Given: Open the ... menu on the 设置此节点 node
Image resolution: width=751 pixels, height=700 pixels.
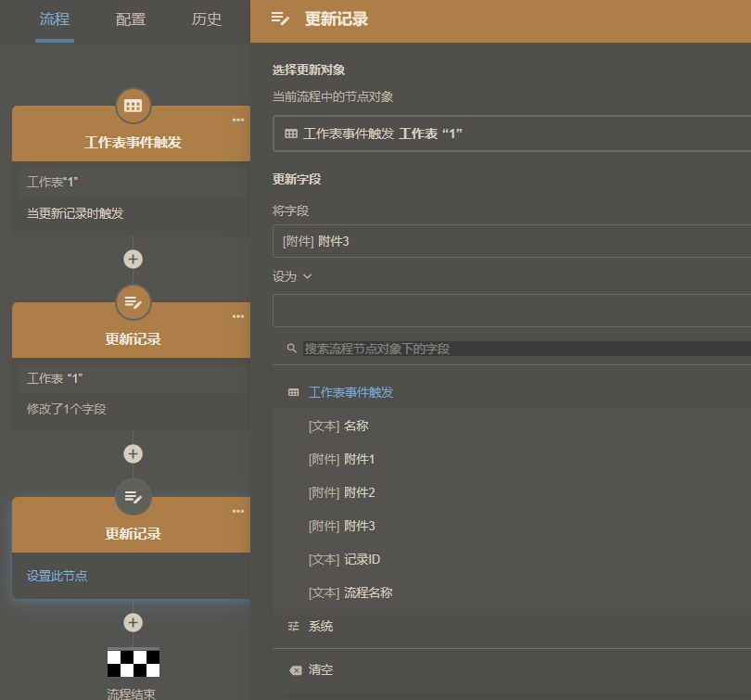Looking at the screenshot, I should pyautogui.click(x=237, y=510).
